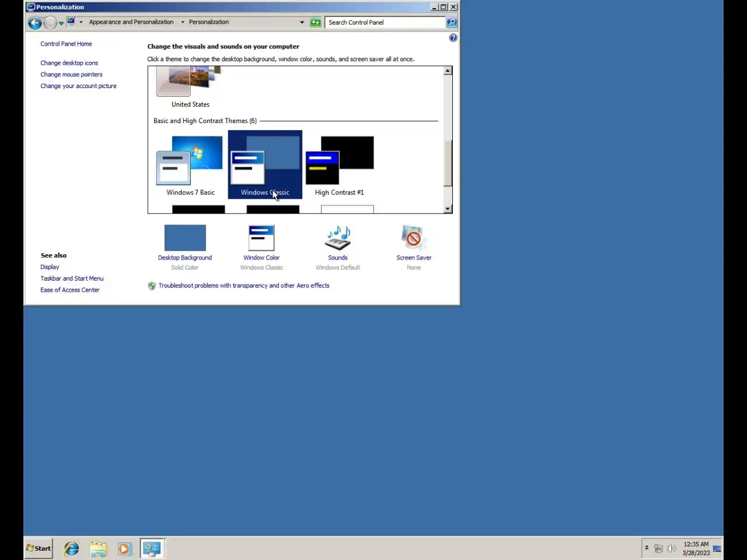Click the Personalization title bar icon
This screenshot has width=747, height=560.
(30, 7)
